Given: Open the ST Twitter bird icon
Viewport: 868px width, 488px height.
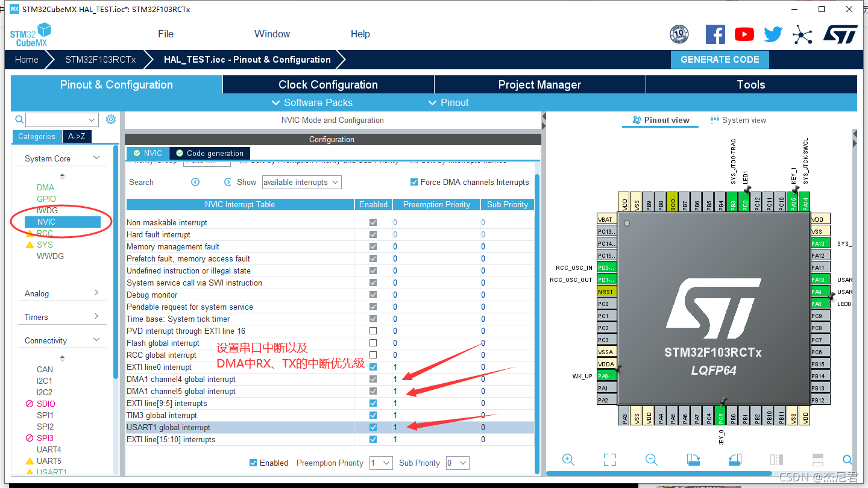Looking at the screenshot, I should coord(773,34).
